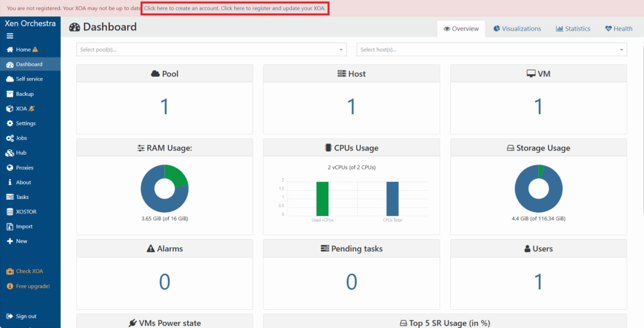644x328 pixels.
Task: Open the Hub section
Action: coord(21,153)
